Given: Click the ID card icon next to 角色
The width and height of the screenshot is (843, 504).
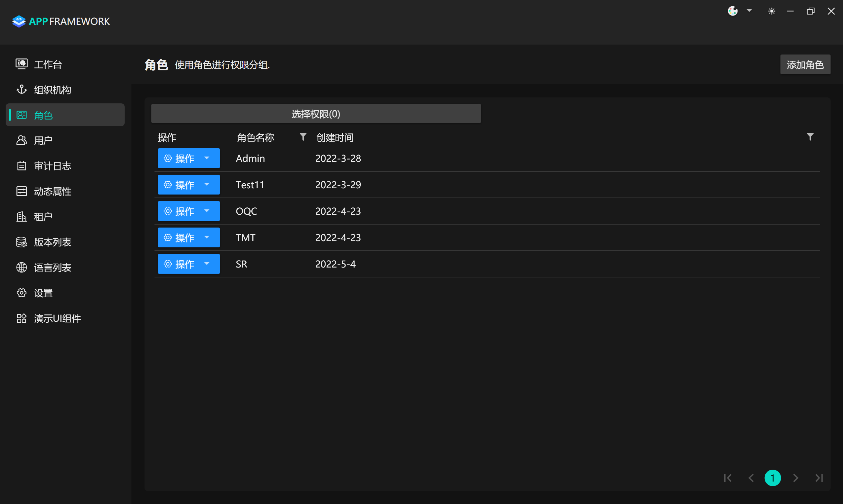Looking at the screenshot, I should 21,115.
